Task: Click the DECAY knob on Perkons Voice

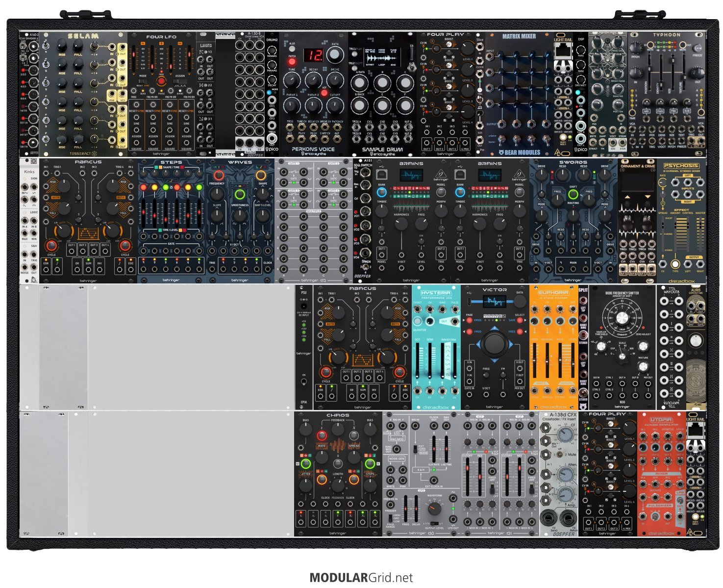Action: tap(313, 80)
